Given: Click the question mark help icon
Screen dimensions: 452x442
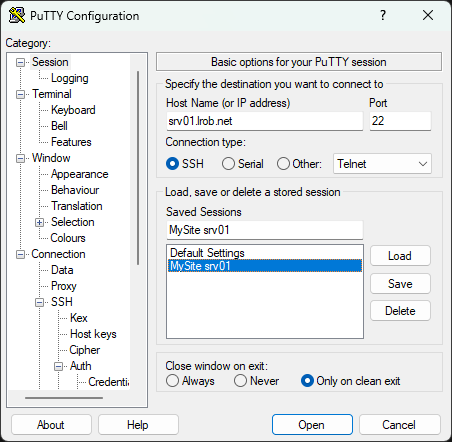Looking at the screenshot, I should [x=383, y=15].
